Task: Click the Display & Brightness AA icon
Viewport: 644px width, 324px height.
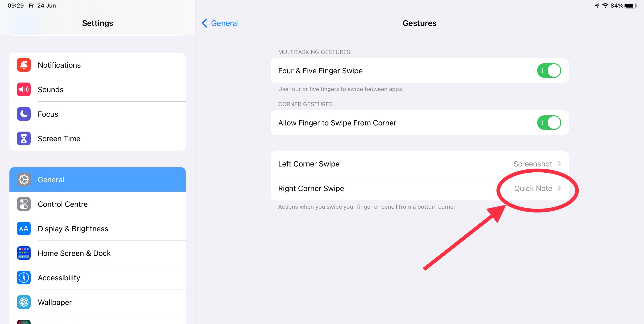Action: pos(24,228)
